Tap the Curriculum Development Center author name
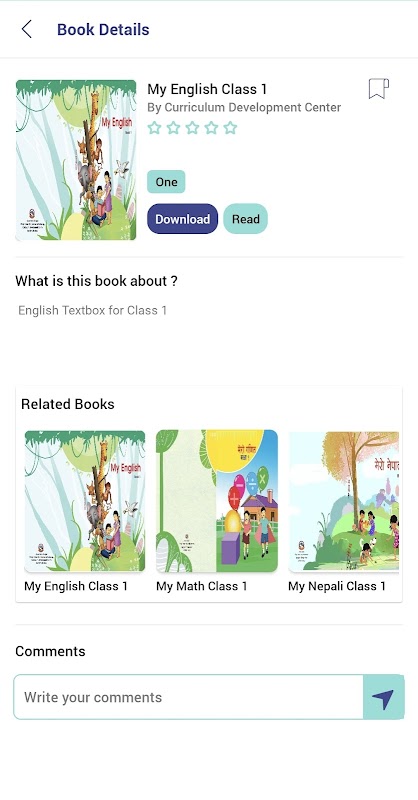Image resolution: width=418 pixels, height=800 pixels. click(253, 108)
